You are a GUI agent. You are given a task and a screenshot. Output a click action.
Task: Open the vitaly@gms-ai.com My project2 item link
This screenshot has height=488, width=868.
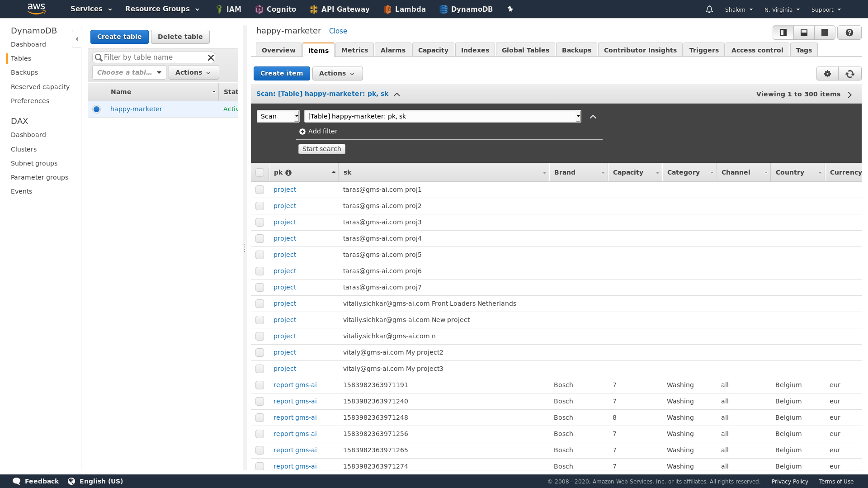[x=285, y=352]
